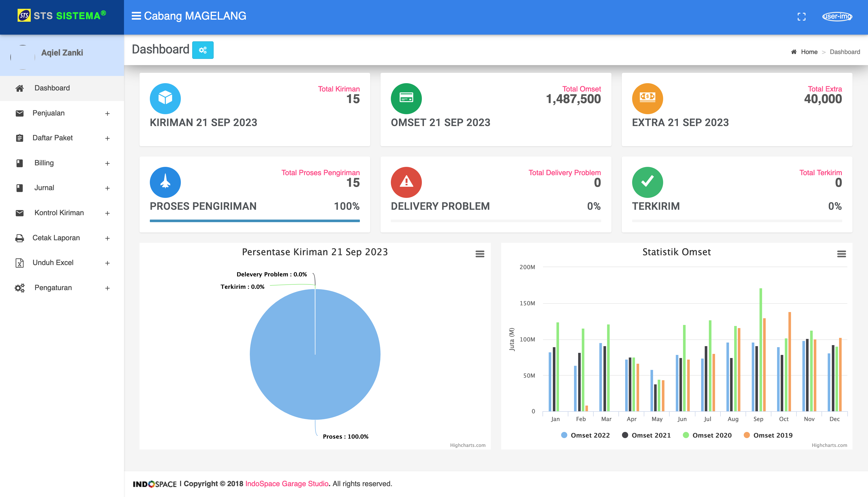The width and height of the screenshot is (868, 497).
Task: Open the Cetak Laporan label
Action: click(56, 238)
